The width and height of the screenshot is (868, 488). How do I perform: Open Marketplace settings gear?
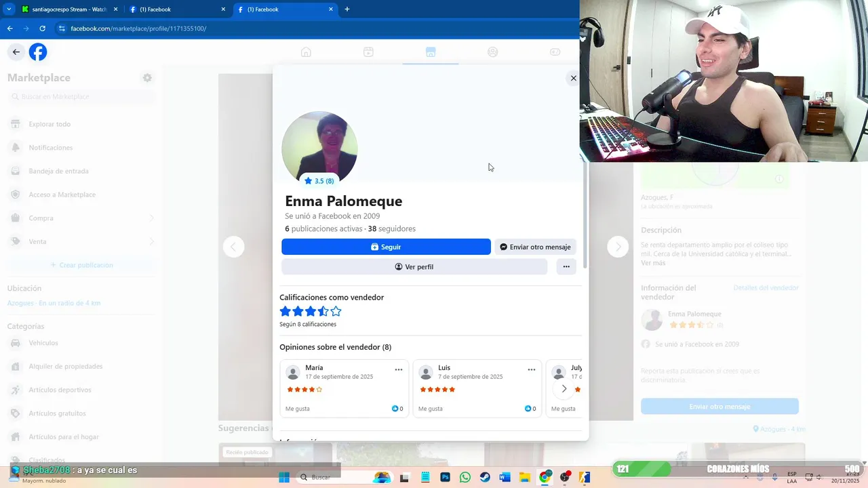[x=147, y=78]
